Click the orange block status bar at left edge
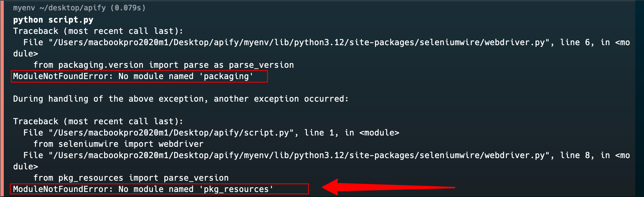Viewport: 644px width, 197px height. pos(2,98)
